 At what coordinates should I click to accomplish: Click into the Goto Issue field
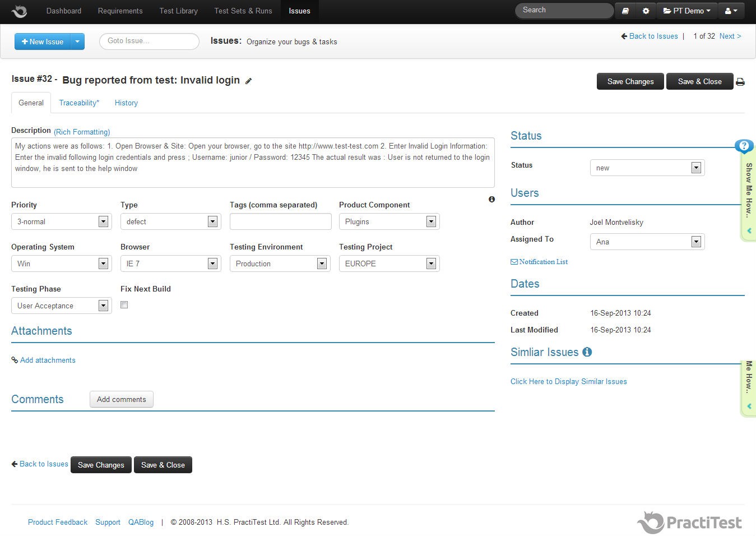pos(149,41)
